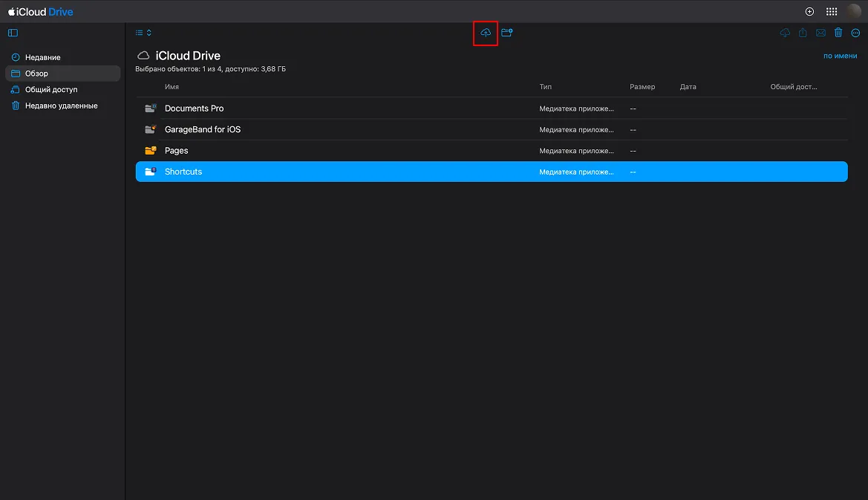Click the Shortcuts folder icon
This screenshot has height=500, width=868.
point(150,172)
